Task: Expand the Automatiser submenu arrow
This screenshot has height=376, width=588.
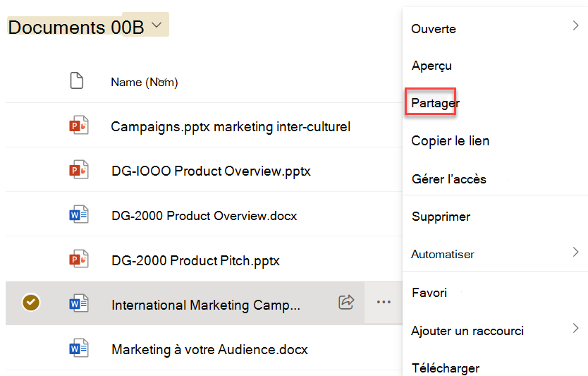Action: (x=575, y=252)
